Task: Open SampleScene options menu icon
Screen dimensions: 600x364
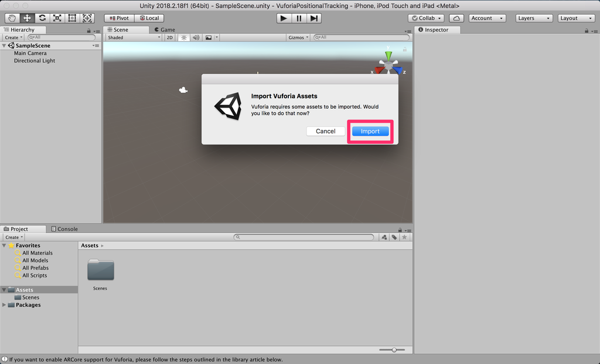Action: (96, 46)
